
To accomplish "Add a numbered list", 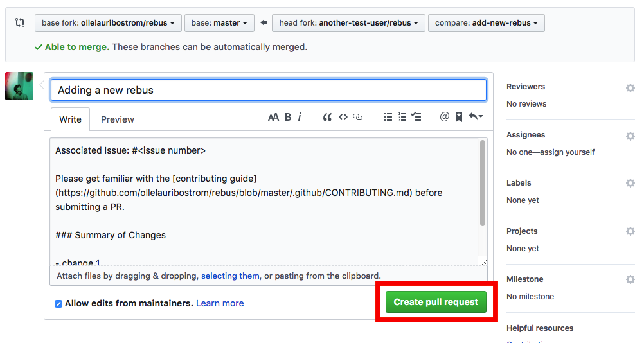I will tap(402, 118).
